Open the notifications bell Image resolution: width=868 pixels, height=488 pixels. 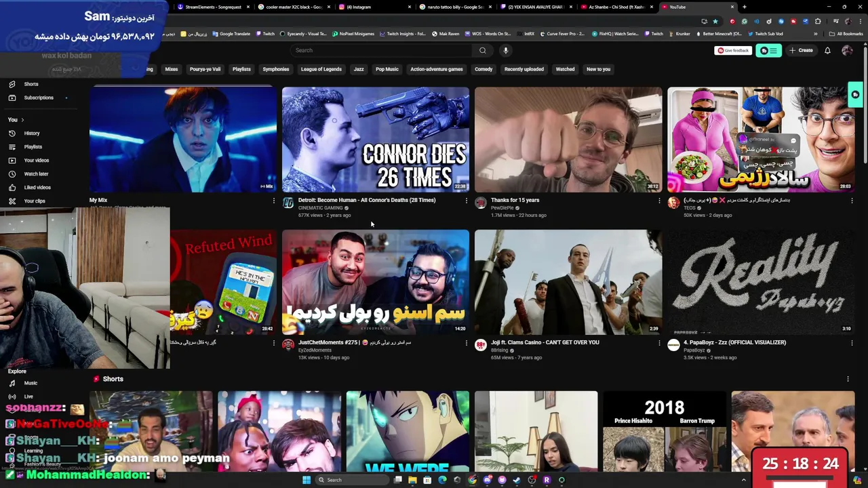point(827,50)
